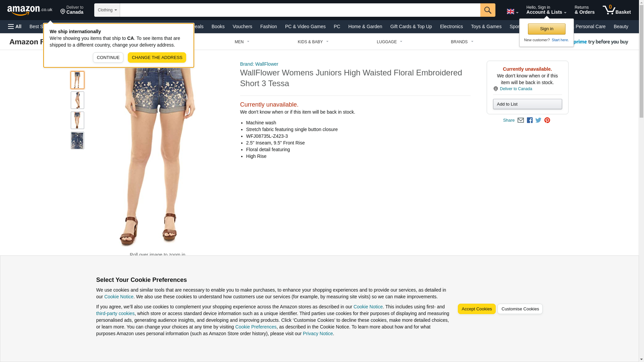Open the UK flag language selector
Image resolution: width=644 pixels, height=362 pixels.
tap(512, 12)
